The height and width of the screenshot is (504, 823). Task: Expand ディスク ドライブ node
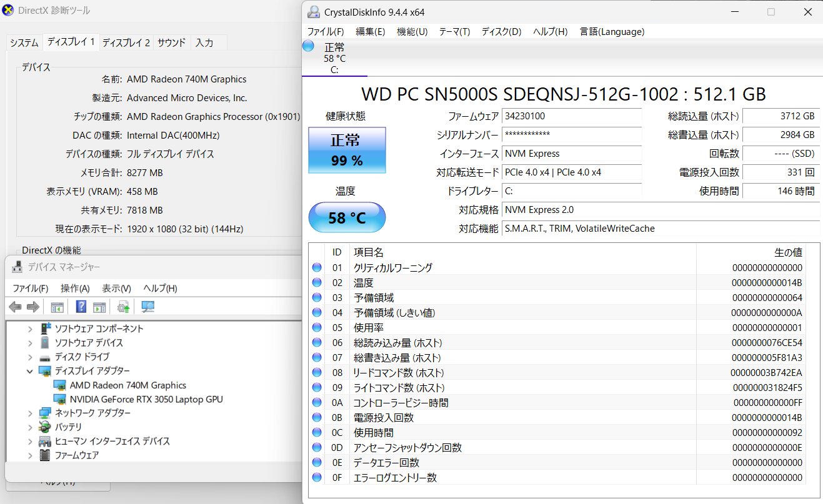[x=30, y=357]
